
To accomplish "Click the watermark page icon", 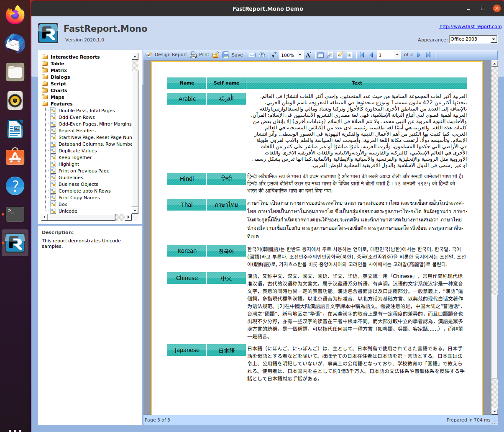I will pos(350,55).
